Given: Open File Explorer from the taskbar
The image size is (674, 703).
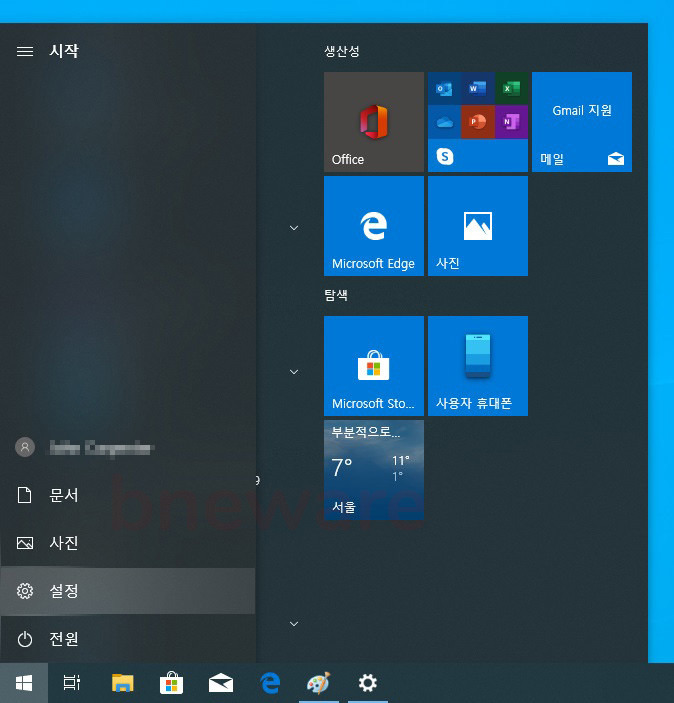Looking at the screenshot, I should (x=122, y=683).
